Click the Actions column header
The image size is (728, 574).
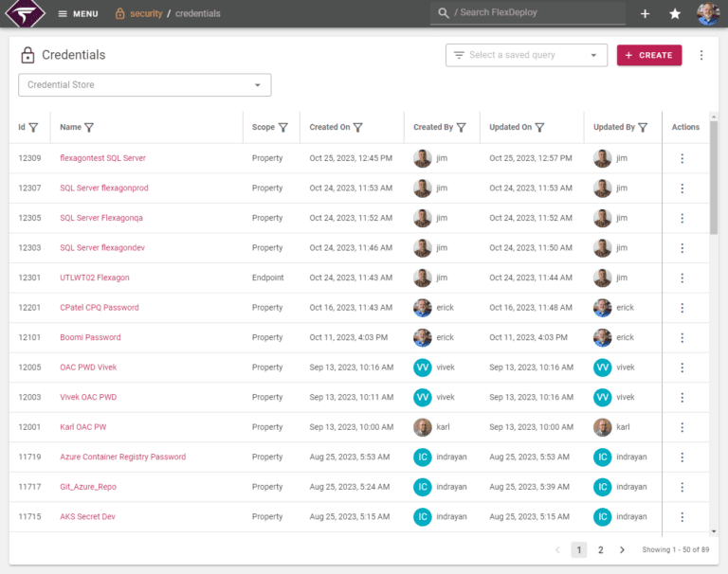[x=685, y=127]
